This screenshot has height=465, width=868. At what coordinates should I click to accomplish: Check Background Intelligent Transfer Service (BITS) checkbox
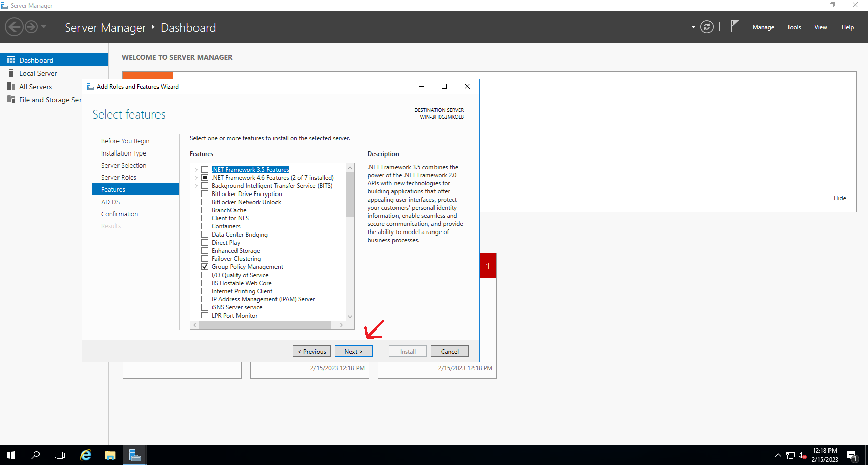(205, 186)
